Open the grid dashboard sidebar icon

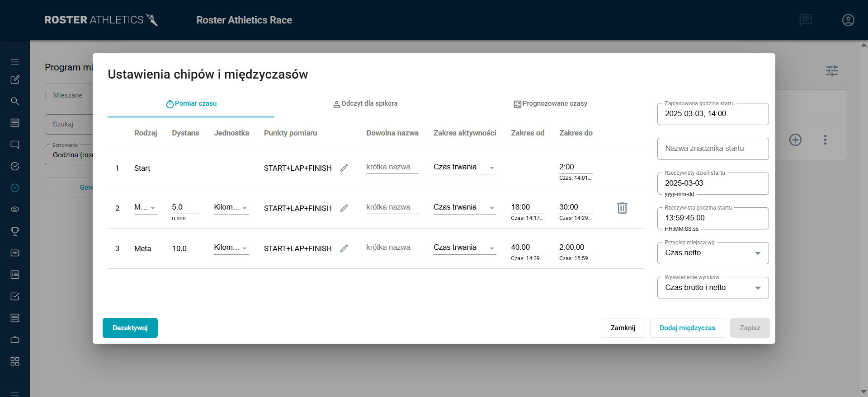coord(15,361)
